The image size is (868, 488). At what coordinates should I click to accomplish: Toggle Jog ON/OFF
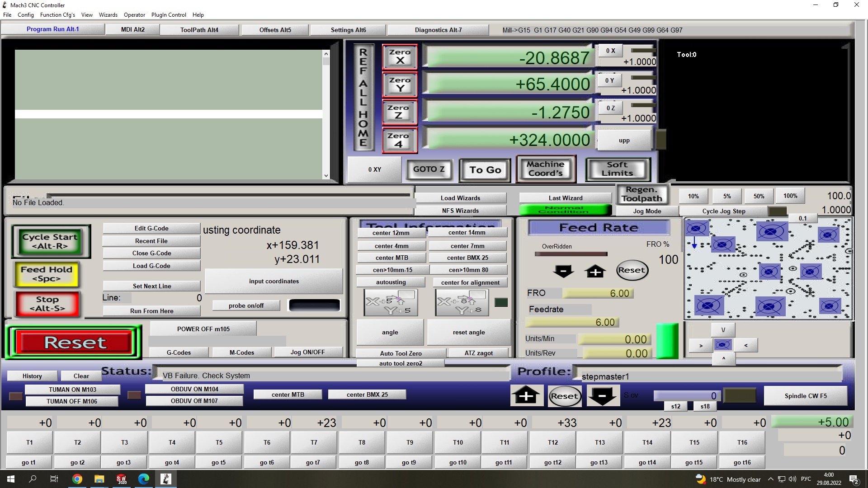pyautogui.click(x=307, y=352)
